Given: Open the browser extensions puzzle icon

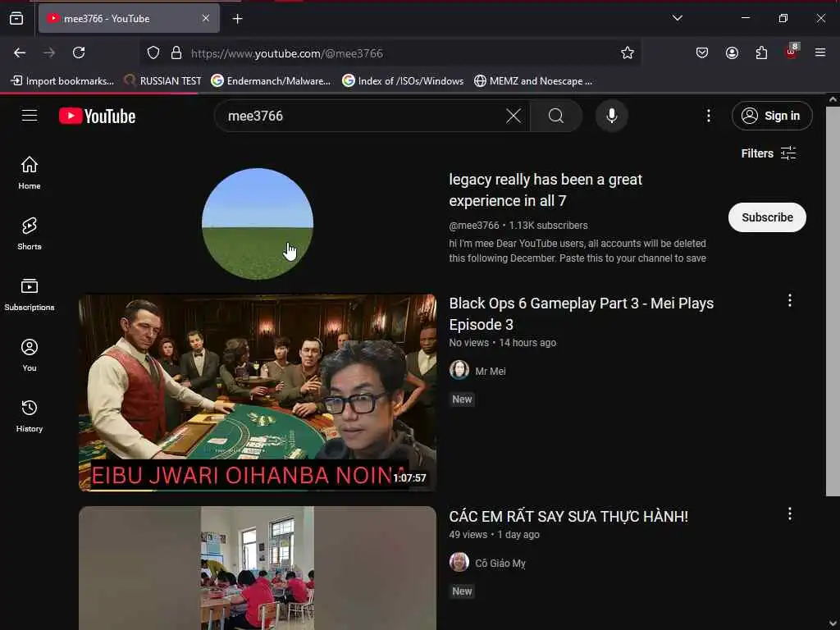Looking at the screenshot, I should click(761, 52).
